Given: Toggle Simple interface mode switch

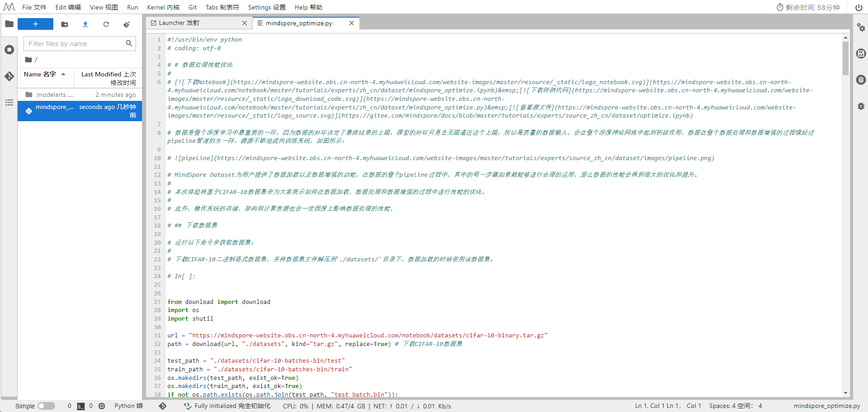Looking at the screenshot, I should click(x=46, y=406).
